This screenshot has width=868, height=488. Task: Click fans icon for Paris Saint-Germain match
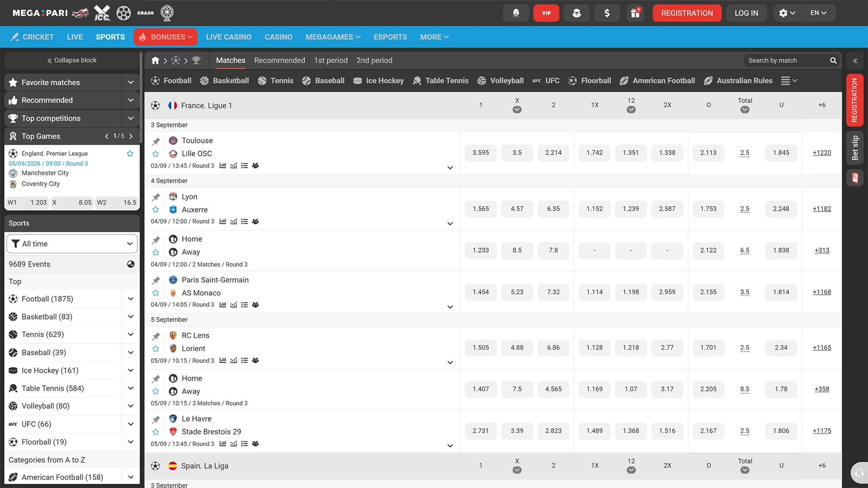255,305
